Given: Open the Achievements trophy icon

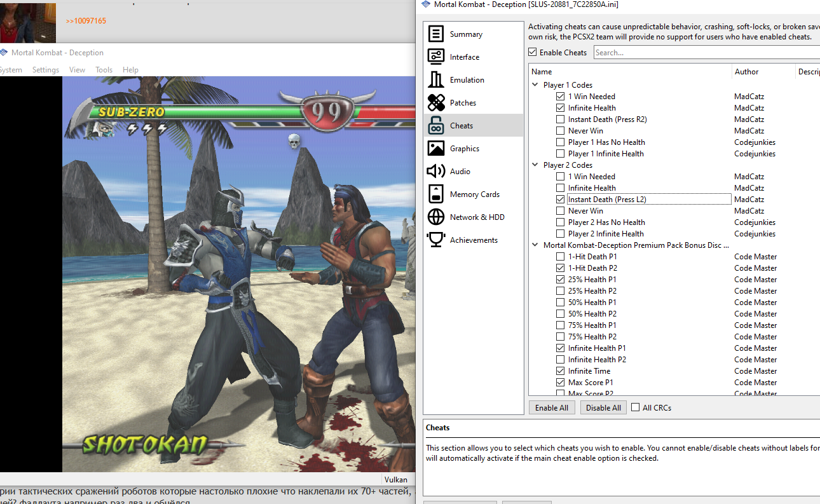Looking at the screenshot, I should tap(436, 240).
